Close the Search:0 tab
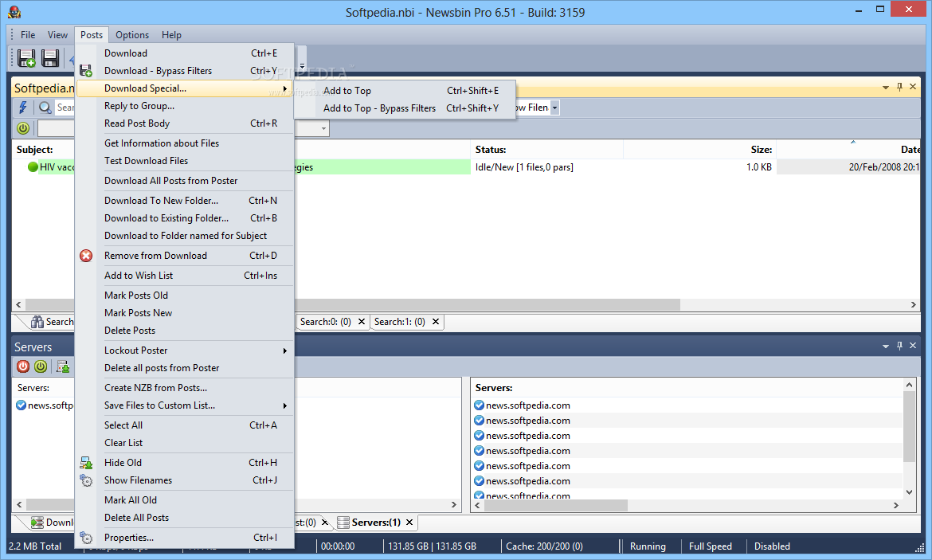This screenshot has height=560, width=932. [x=362, y=322]
